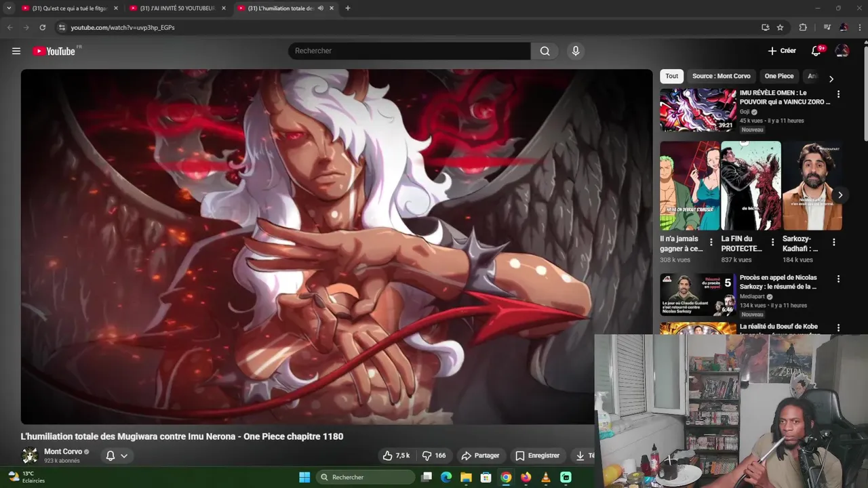Click the Créer button
The width and height of the screenshot is (868, 488).
pyautogui.click(x=782, y=51)
